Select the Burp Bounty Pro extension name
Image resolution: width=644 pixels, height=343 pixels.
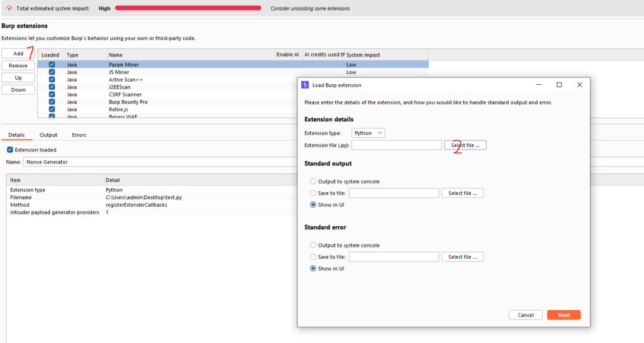(128, 102)
